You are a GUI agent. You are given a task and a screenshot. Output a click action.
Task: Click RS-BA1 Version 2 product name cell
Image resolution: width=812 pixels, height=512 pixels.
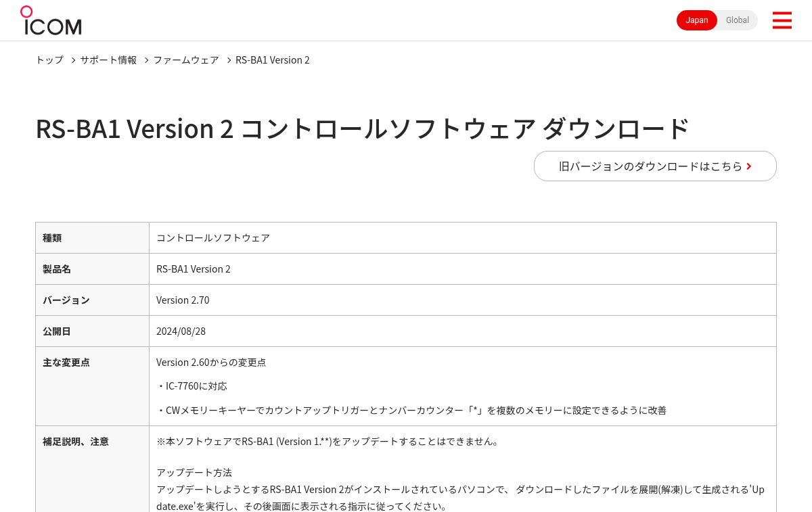(462, 269)
